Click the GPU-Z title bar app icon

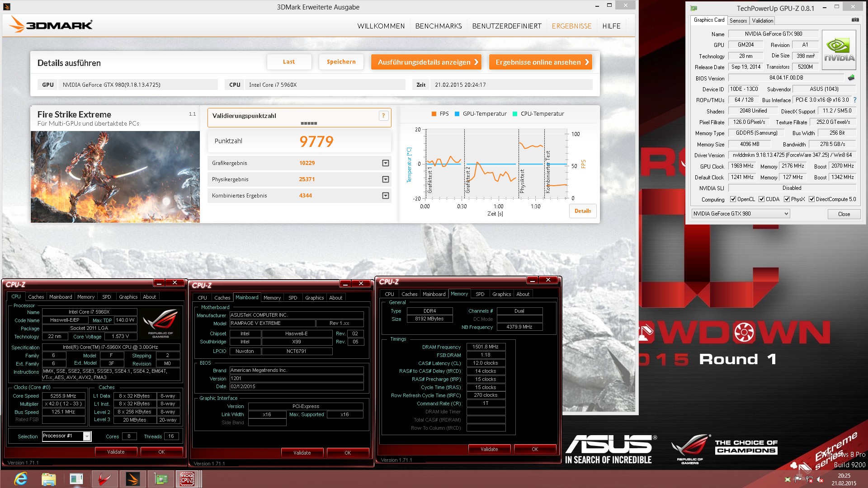pos(694,8)
